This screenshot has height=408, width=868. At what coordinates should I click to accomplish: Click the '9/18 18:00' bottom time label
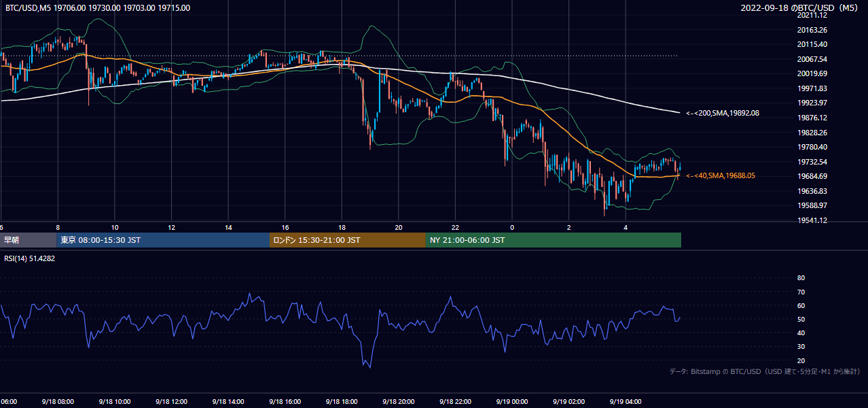(x=341, y=402)
